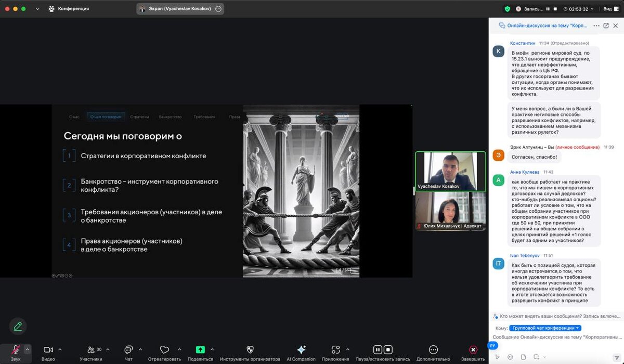
Task: Open the Вид view layout menu
Action: [x=610, y=9]
